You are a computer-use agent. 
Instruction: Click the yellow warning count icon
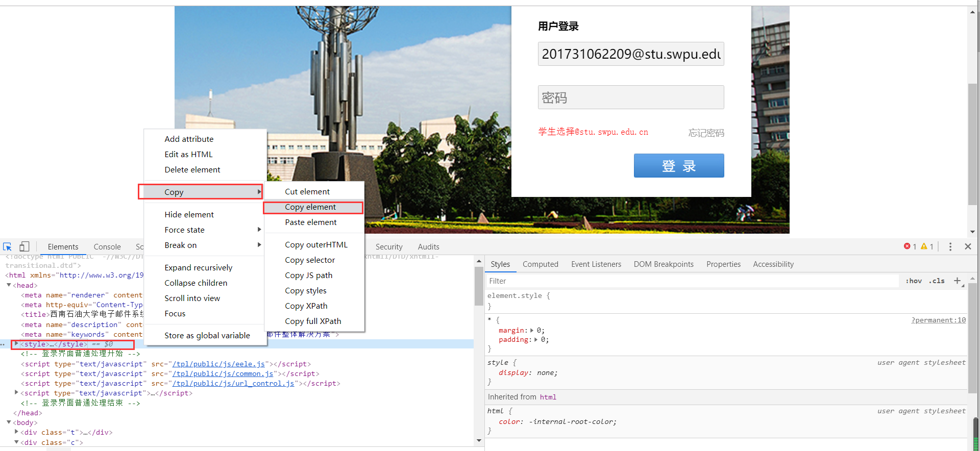click(924, 246)
